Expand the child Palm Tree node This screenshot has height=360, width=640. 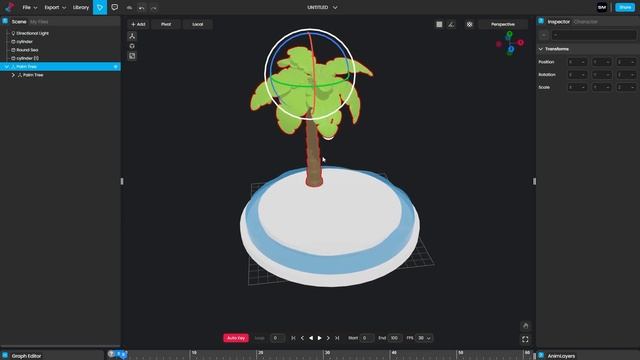(x=13, y=75)
